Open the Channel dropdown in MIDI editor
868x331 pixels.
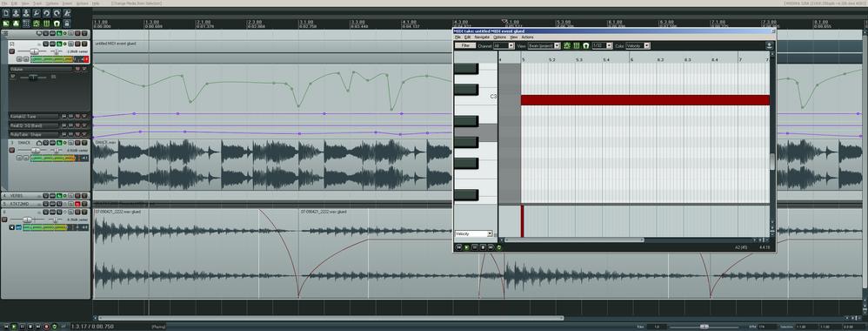tap(504, 45)
